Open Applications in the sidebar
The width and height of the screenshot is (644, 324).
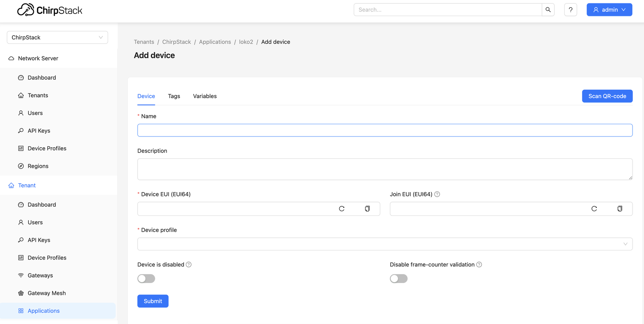tap(58, 311)
